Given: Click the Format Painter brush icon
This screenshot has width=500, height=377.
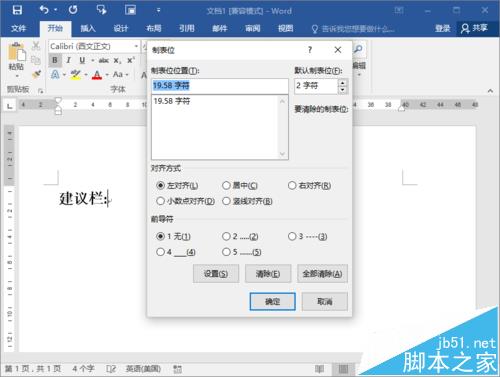Looking at the screenshot, I should [x=36, y=74].
